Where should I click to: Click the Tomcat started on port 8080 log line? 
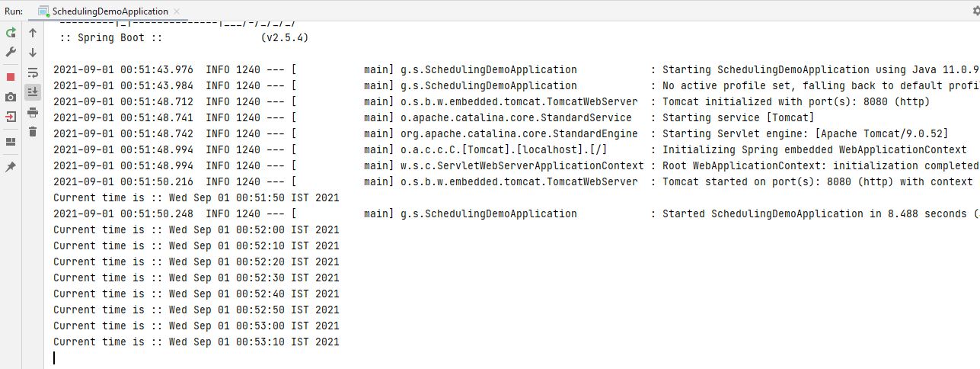click(x=512, y=181)
